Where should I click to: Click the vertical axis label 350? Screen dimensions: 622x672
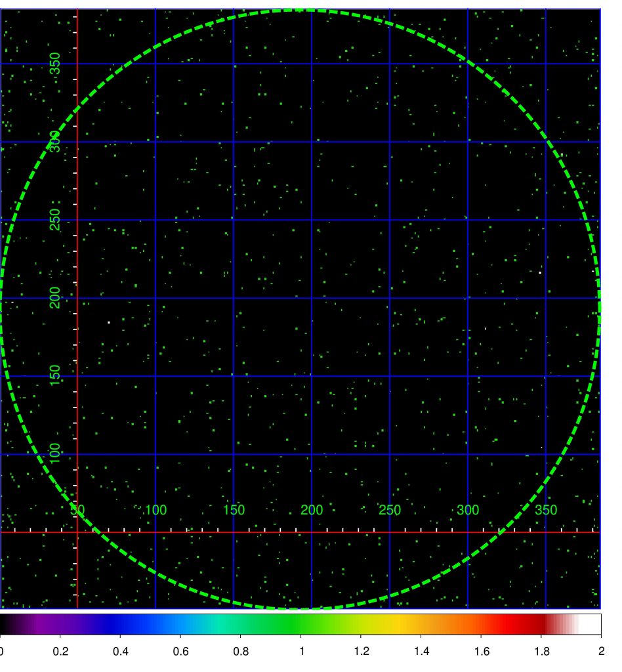55,64
